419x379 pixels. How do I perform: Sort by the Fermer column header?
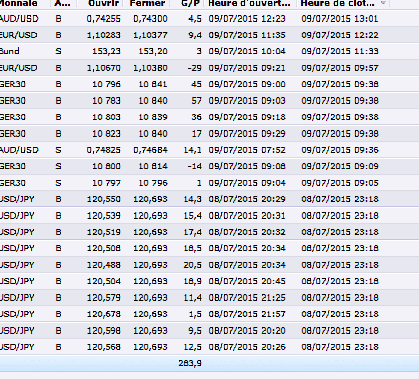pos(147,3)
